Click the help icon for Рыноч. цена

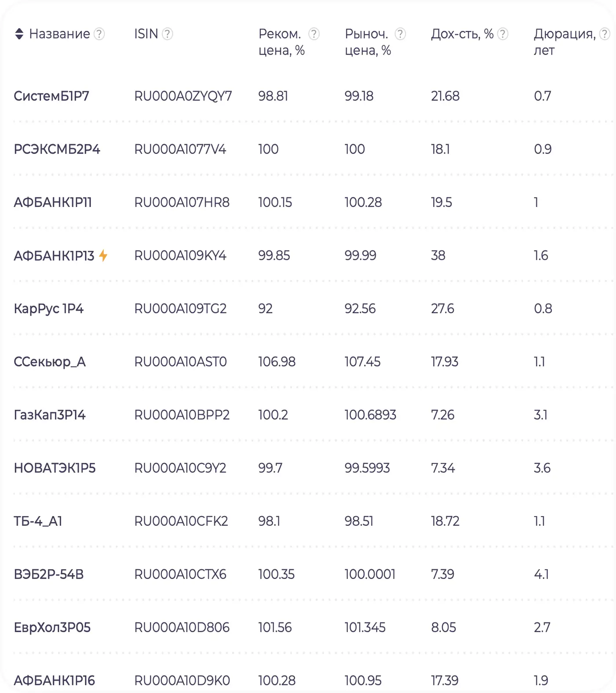[400, 34]
